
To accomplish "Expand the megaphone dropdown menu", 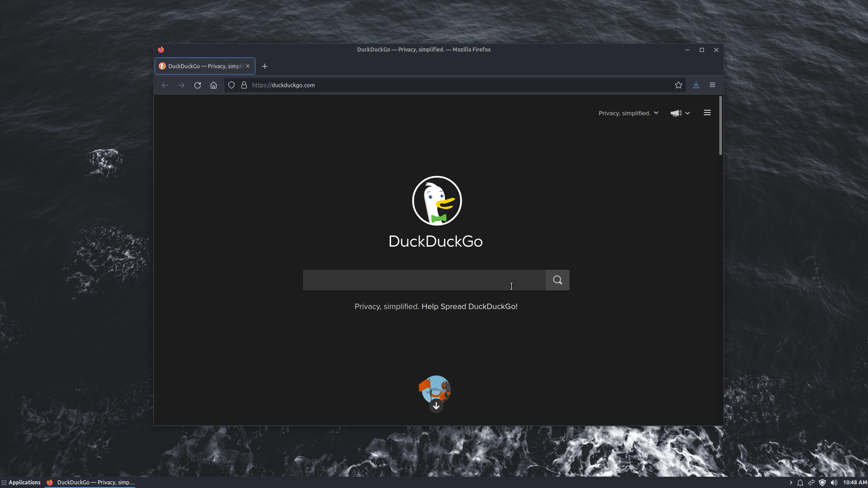I will coord(680,113).
